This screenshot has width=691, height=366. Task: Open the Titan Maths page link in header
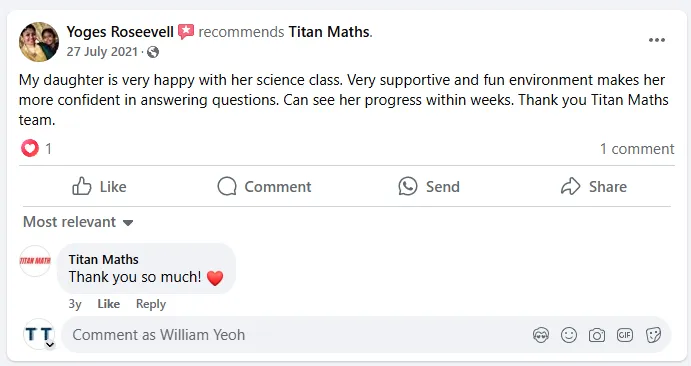point(329,32)
